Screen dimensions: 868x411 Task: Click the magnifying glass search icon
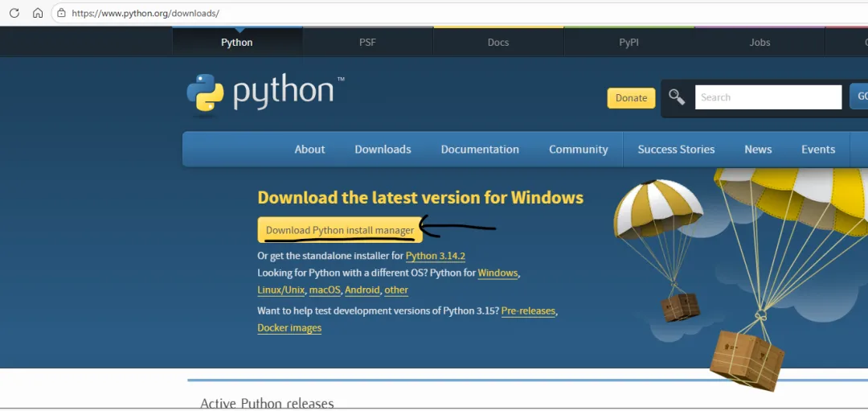(x=677, y=97)
